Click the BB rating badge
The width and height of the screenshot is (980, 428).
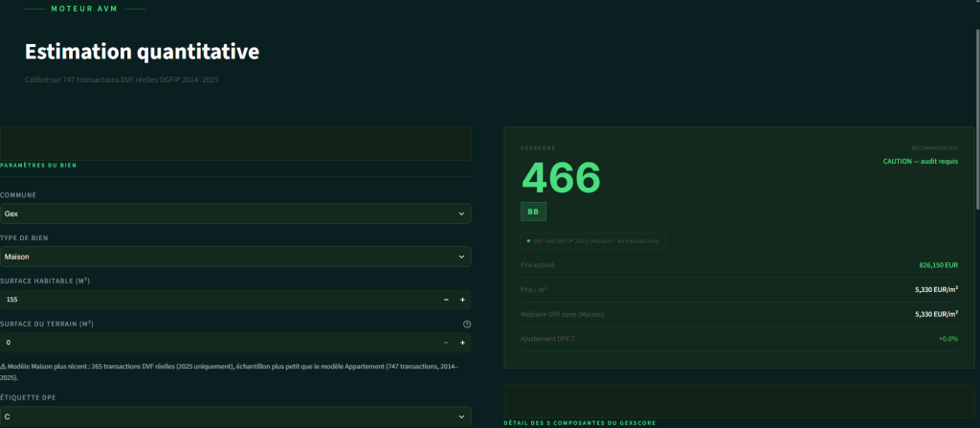tap(533, 212)
